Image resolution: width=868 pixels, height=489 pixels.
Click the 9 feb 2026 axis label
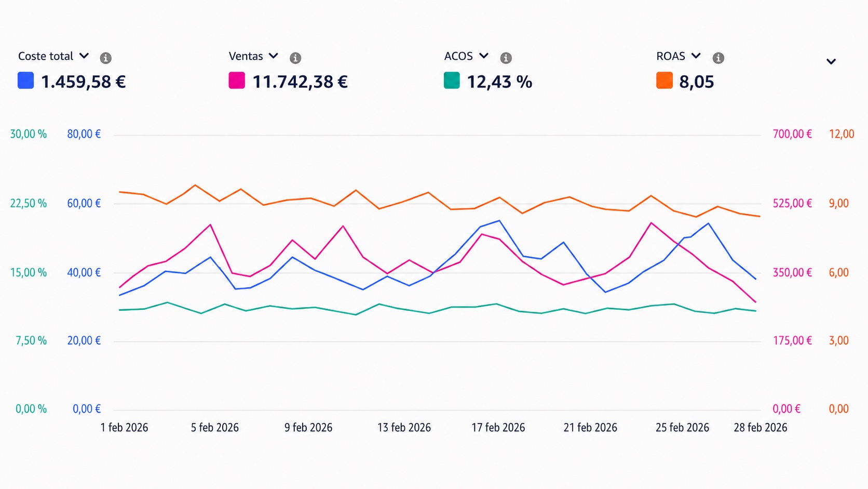(308, 428)
